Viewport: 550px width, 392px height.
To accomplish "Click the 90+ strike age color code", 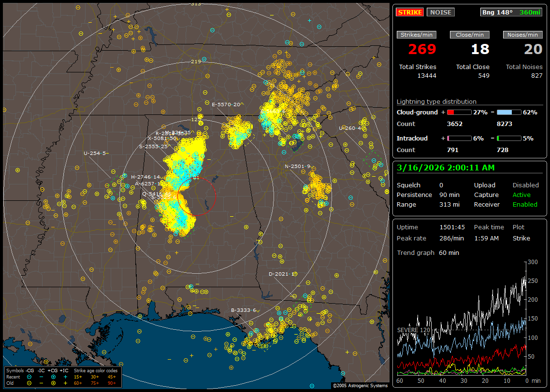I will [x=112, y=382].
